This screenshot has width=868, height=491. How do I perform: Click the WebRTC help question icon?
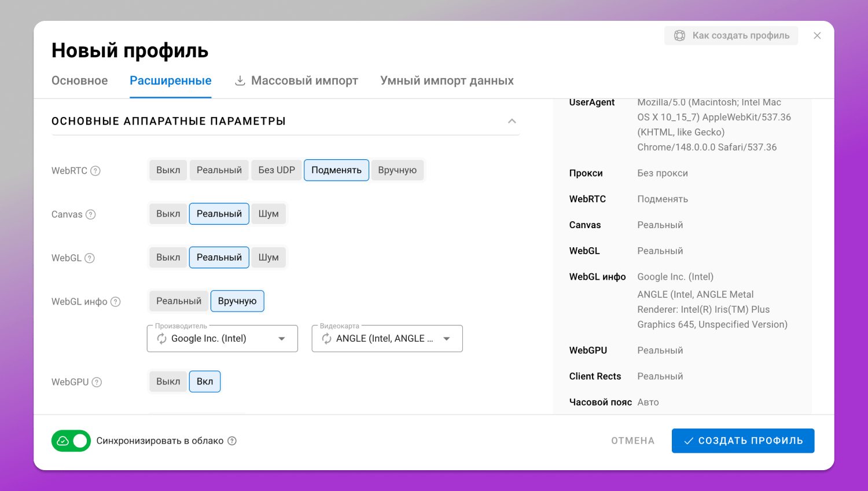point(95,171)
